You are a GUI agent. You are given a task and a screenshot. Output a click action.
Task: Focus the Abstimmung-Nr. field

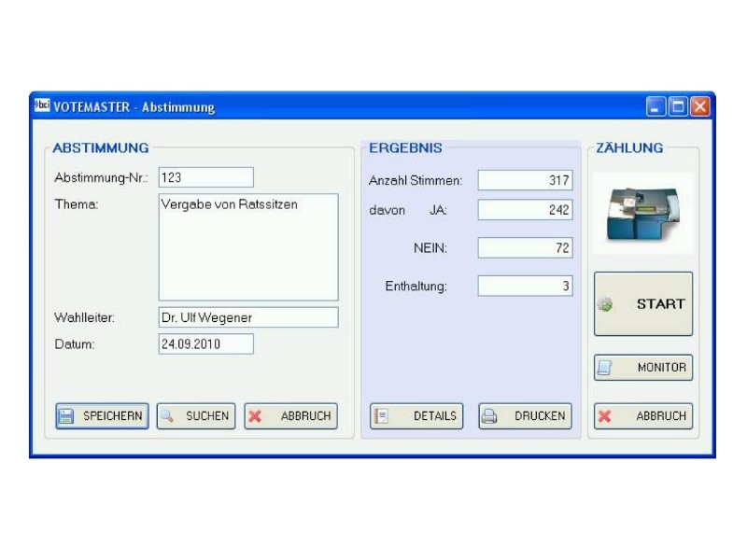206,177
